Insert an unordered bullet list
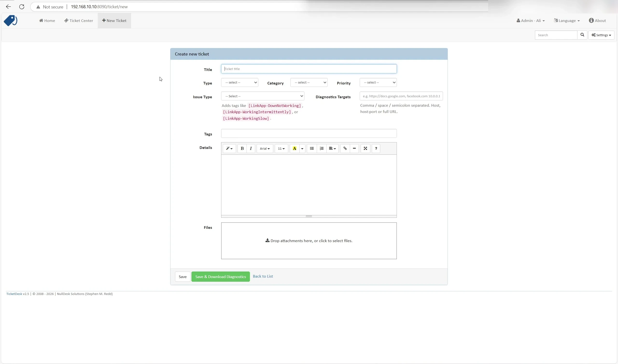This screenshot has height=364, width=618. pyautogui.click(x=312, y=149)
